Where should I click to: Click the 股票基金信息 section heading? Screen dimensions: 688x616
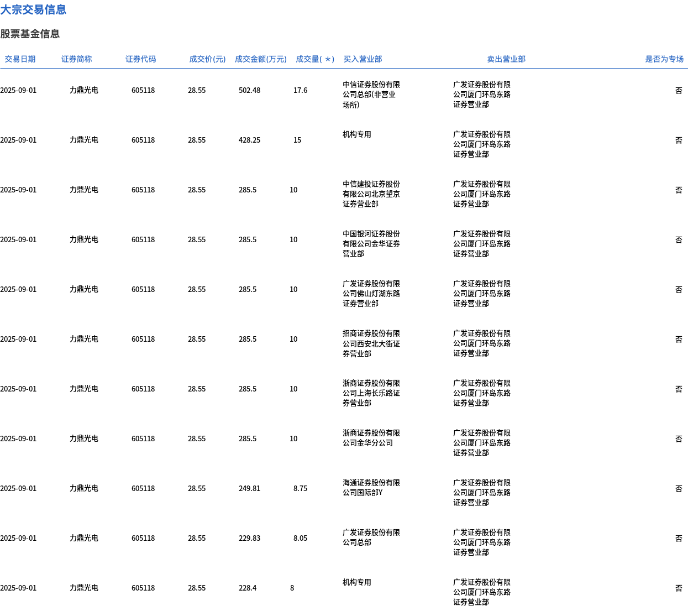[x=30, y=34]
